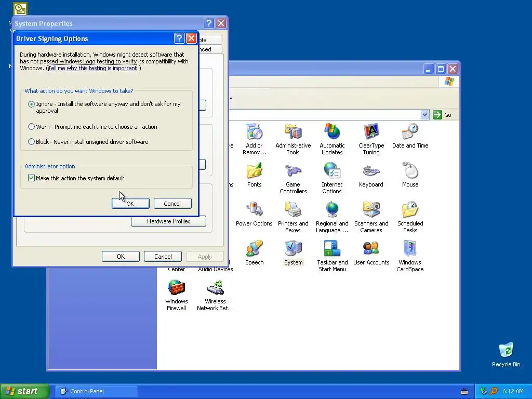Viewport: 532px width, 399px height.
Task: Open Mouse settings icon
Action: pos(410,170)
